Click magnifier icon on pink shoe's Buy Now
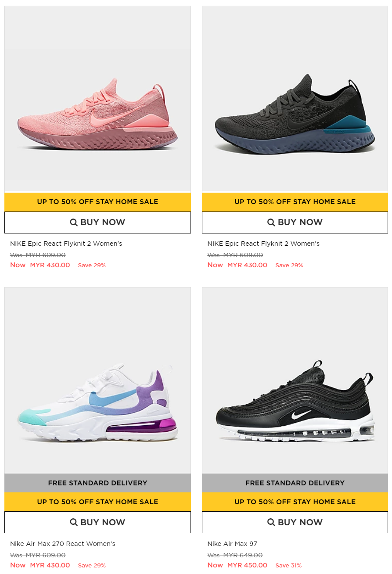Viewport: 392px width, 574px height. pyautogui.click(x=74, y=222)
